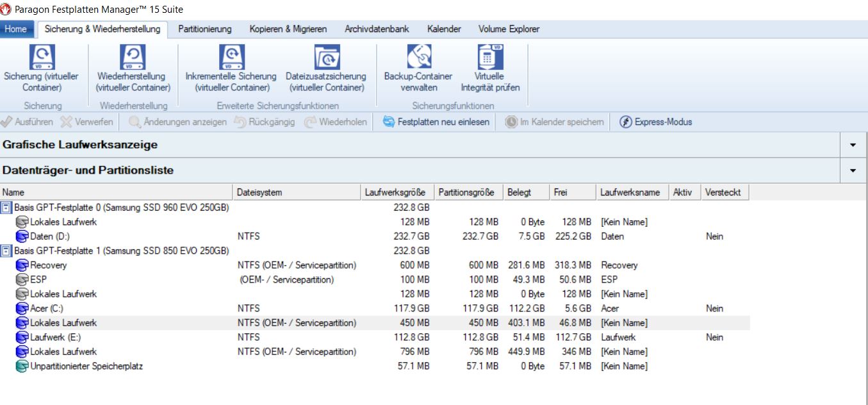
Task: Click the Verwerfen discard button
Action: click(x=87, y=122)
